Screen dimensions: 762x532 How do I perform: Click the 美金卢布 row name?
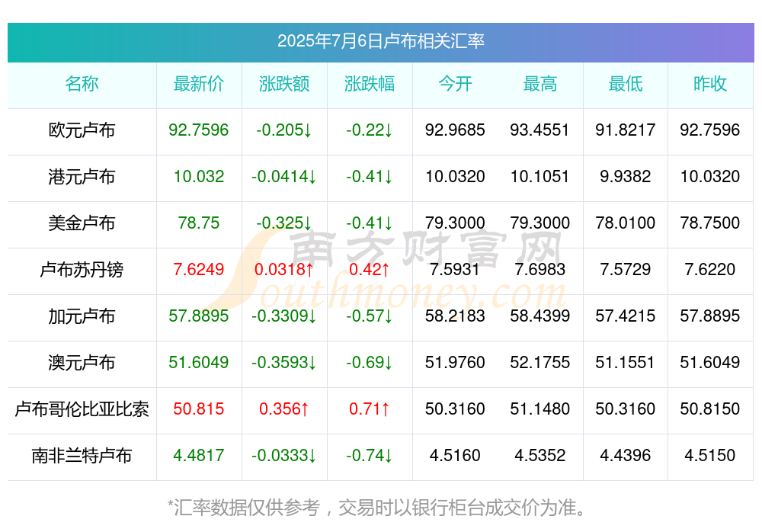82,223
